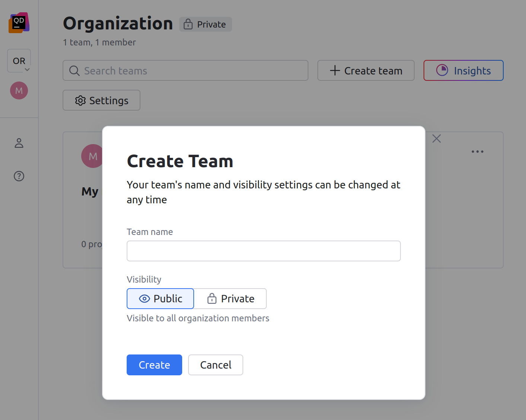Dismiss the team card notification via X
The image size is (526, 420).
point(436,138)
